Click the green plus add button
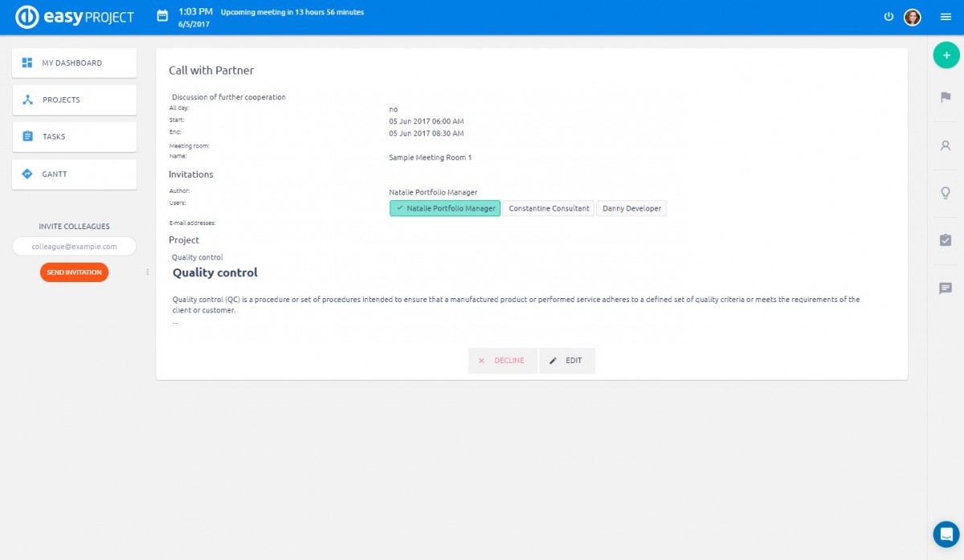Screen dimensions: 964x560 pos(946,55)
